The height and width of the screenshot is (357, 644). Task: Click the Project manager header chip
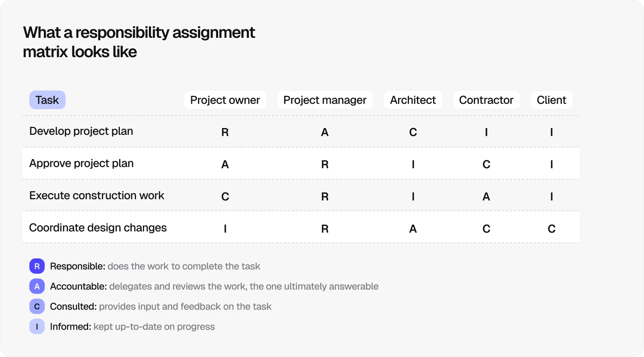[325, 100]
